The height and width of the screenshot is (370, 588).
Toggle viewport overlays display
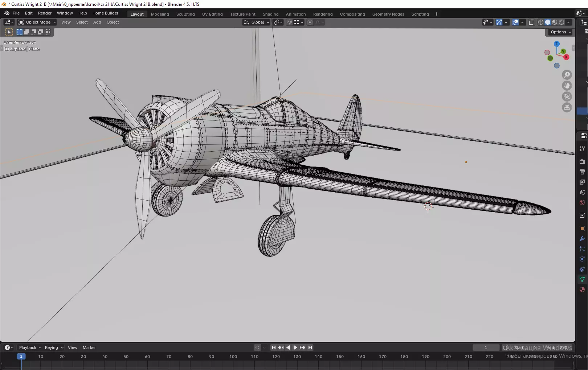515,22
